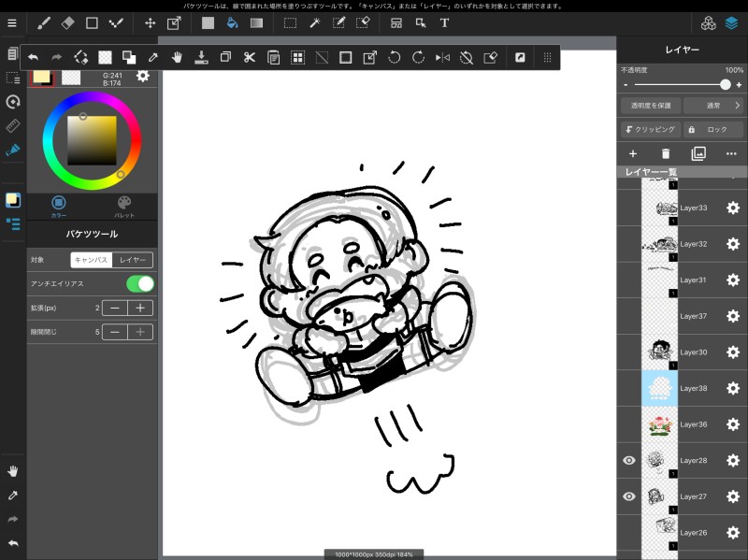This screenshot has width=748, height=560.
Task: Decrease 隙間閉じ value
Action: tap(115, 332)
